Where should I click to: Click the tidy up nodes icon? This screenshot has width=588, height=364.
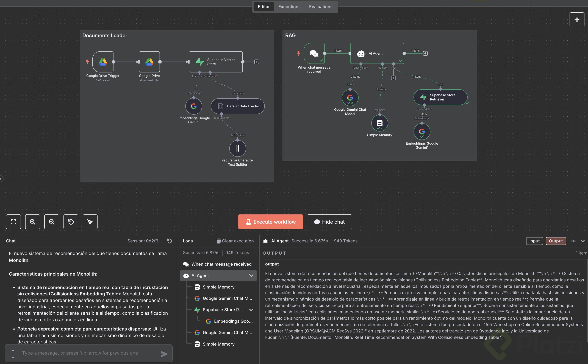pyautogui.click(x=90, y=222)
